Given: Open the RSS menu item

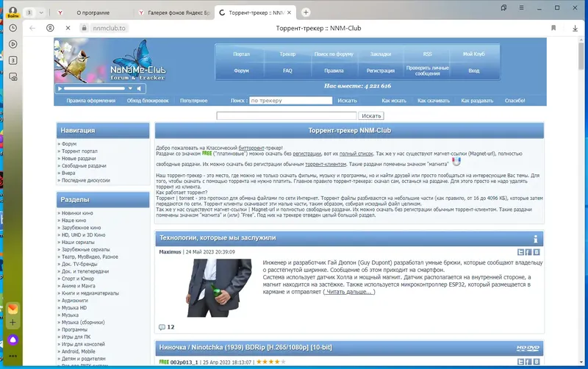Looking at the screenshot, I should click(428, 54).
